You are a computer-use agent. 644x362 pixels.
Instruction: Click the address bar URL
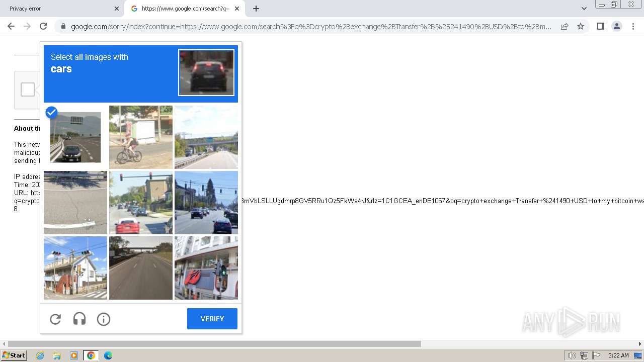click(311, 27)
